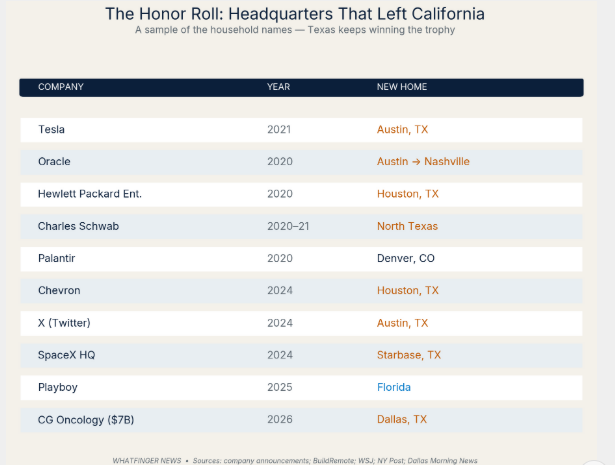Click the Dallas, TX destination

[402, 420]
